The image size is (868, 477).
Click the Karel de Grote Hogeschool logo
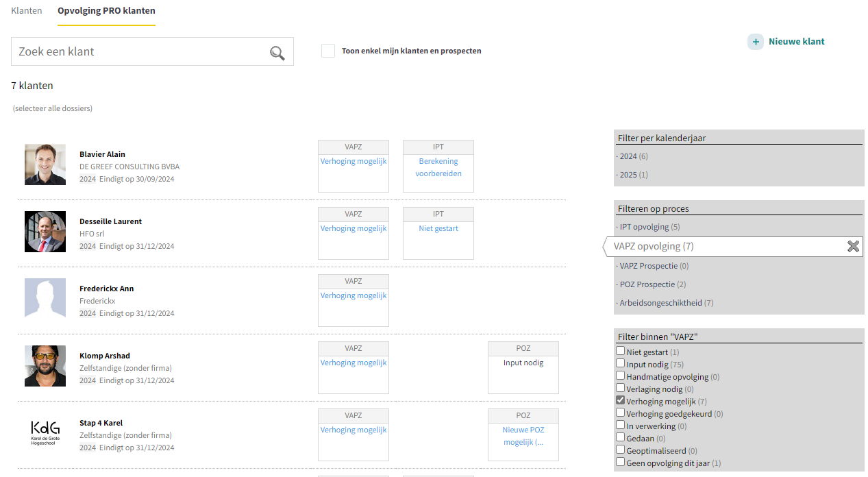click(x=45, y=433)
